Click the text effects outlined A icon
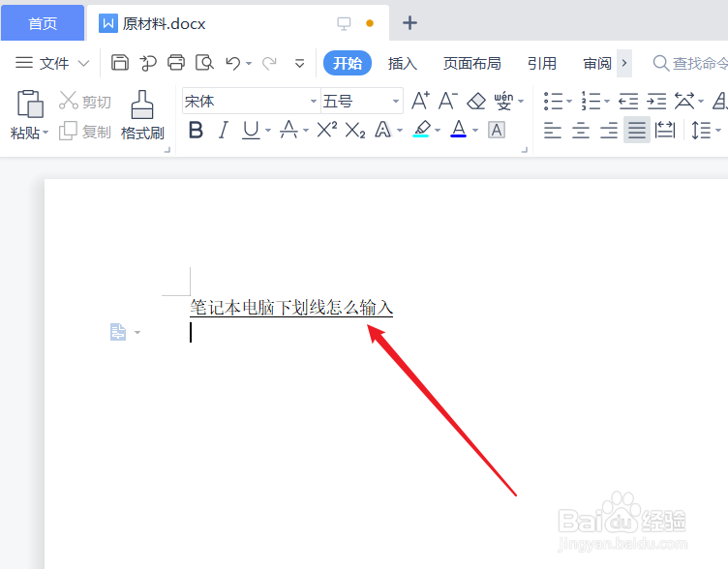This screenshot has width=728, height=569. point(383,130)
